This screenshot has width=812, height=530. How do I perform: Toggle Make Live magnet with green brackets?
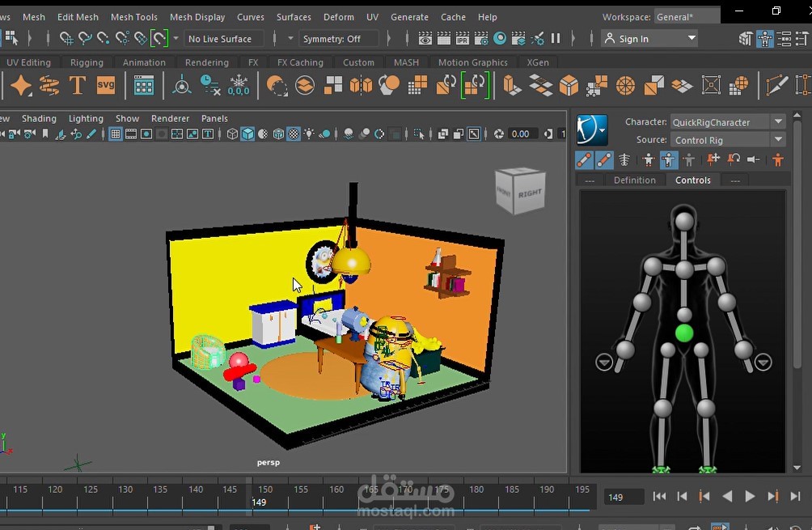159,38
